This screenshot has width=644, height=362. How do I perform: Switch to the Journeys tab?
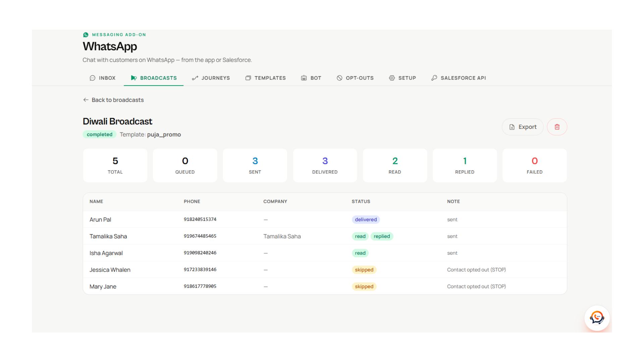(211, 78)
